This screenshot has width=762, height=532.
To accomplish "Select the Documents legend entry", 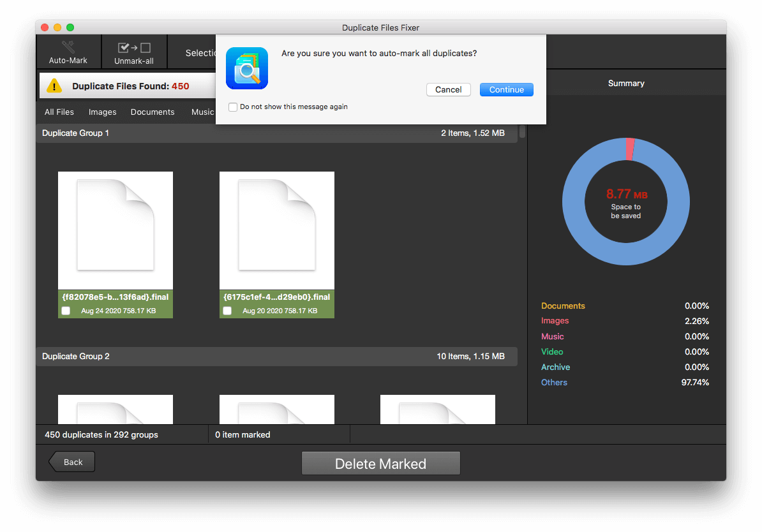I will (563, 306).
